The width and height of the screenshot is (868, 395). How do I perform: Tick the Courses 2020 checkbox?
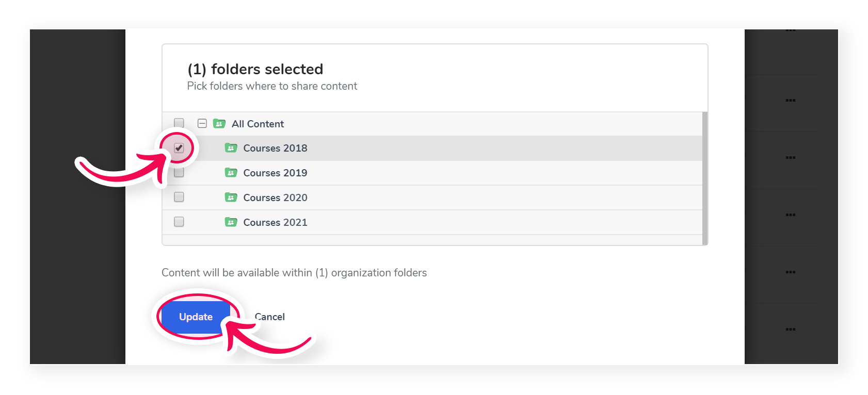179,197
